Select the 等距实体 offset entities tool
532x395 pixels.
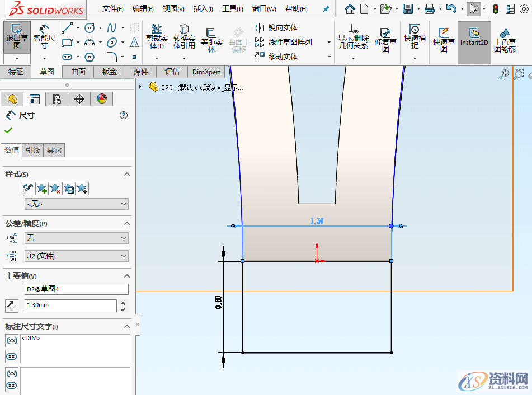pos(211,37)
